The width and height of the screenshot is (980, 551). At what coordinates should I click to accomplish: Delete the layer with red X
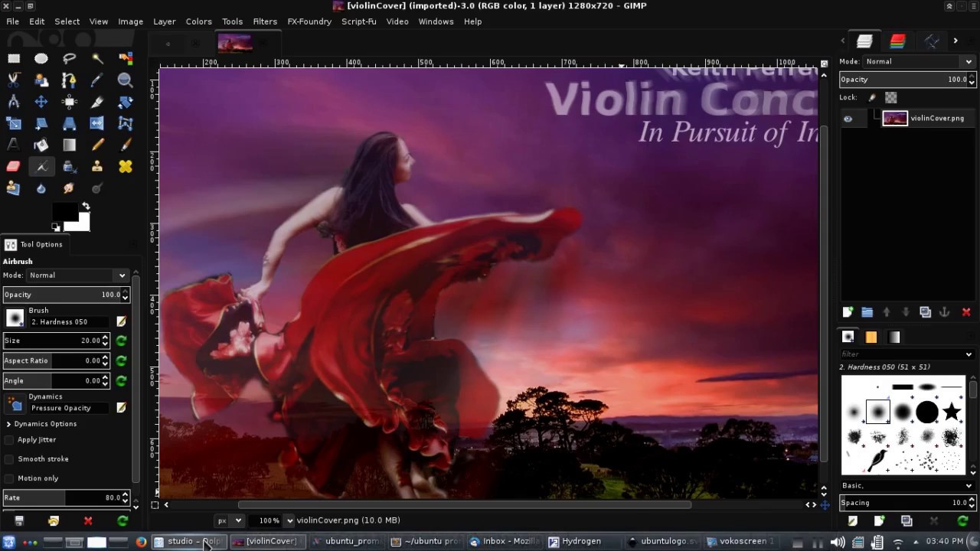click(966, 312)
